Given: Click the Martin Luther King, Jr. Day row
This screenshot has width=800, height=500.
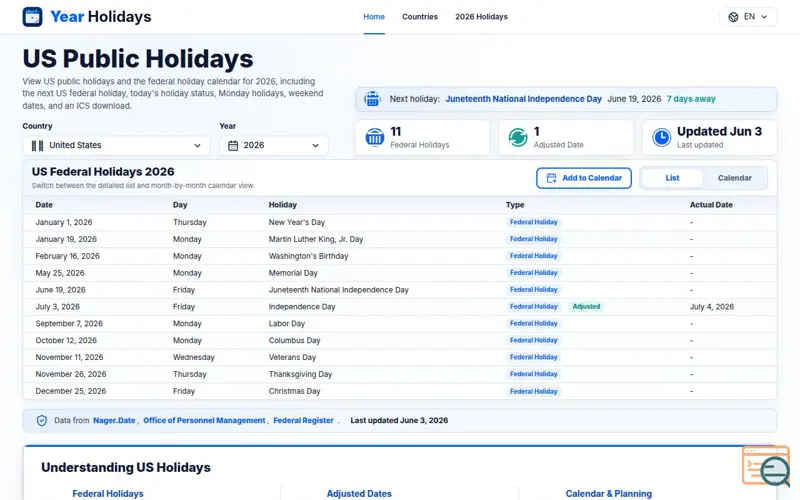Looking at the screenshot, I should [400, 239].
